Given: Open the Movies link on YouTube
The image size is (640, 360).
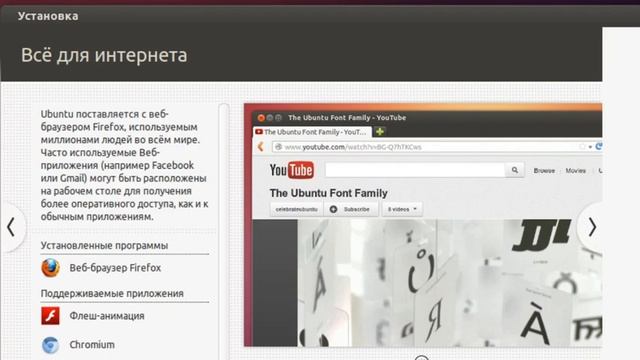Looking at the screenshot, I should (x=576, y=171).
